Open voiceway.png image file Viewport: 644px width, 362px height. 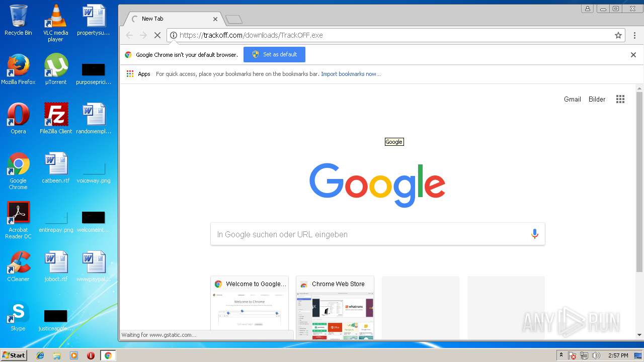94,172
